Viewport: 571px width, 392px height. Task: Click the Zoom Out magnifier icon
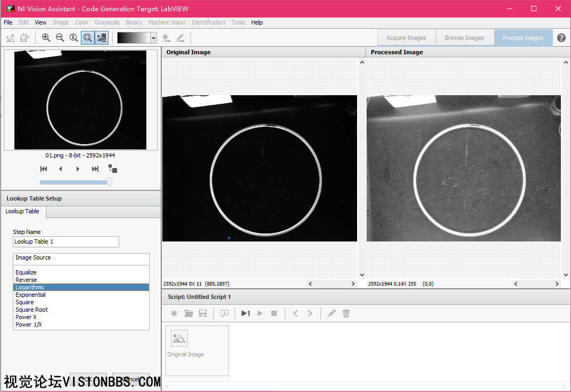click(x=60, y=38)
